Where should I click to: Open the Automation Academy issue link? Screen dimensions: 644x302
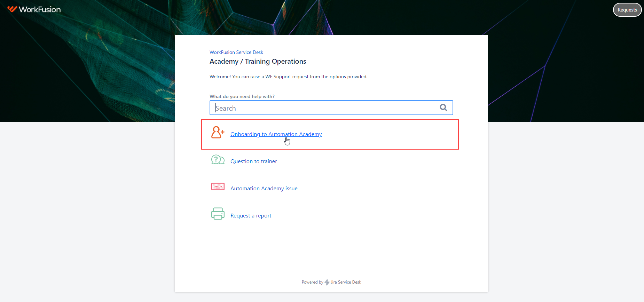point(264,189)
